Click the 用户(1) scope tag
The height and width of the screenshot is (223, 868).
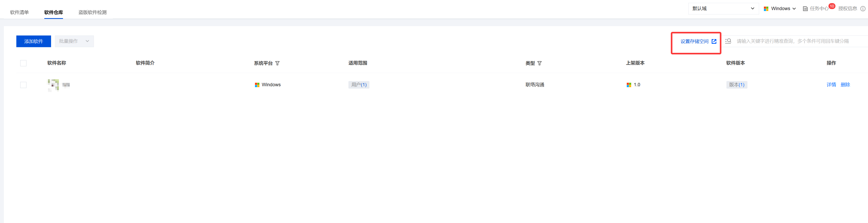coord(359,85)
